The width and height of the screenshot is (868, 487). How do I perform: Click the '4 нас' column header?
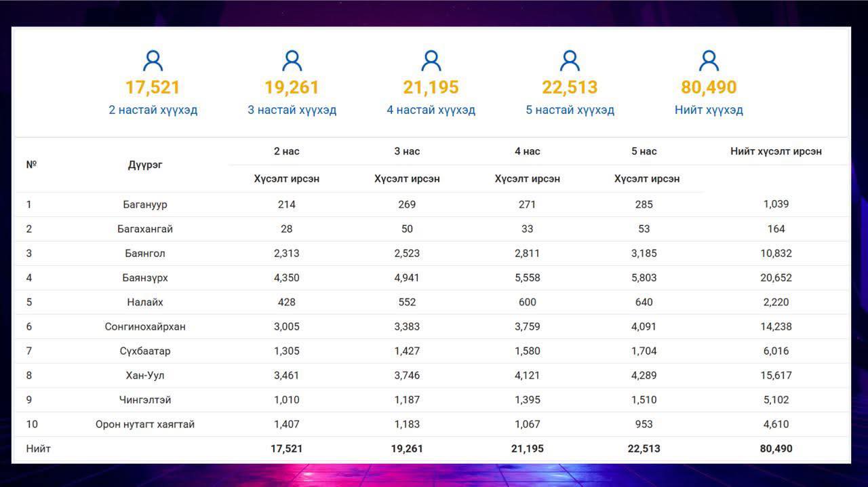click(x=527, y=151)
